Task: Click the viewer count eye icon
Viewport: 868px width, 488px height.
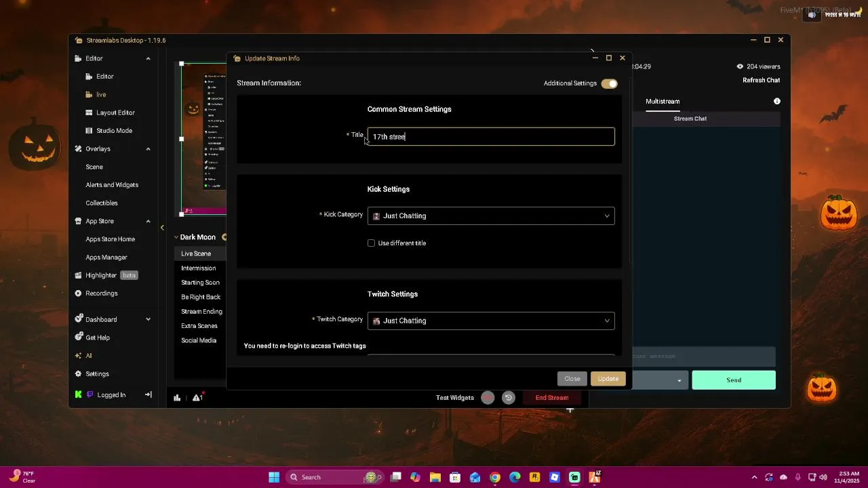Action: click(x=740, y=66)
